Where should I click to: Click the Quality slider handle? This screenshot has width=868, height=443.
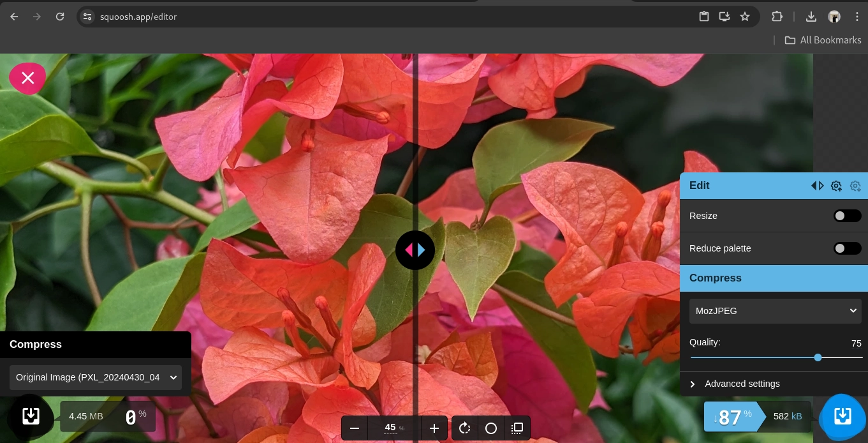pos(818,357)
